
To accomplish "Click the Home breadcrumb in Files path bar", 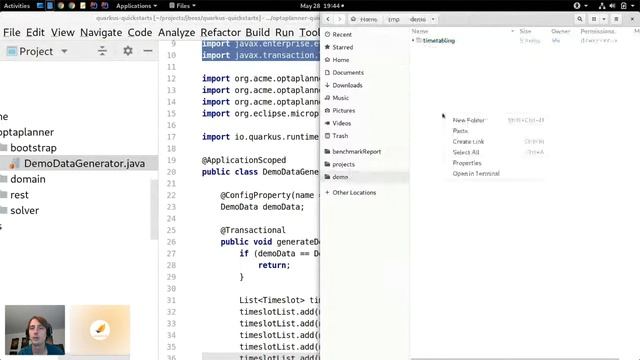I will [x=365, y=19].
